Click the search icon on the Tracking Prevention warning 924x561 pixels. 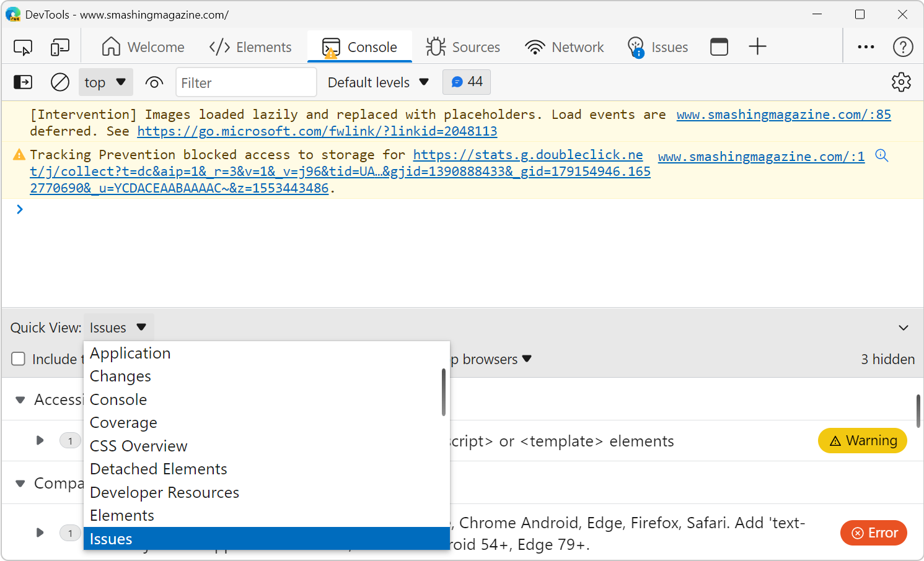(881, 156)
